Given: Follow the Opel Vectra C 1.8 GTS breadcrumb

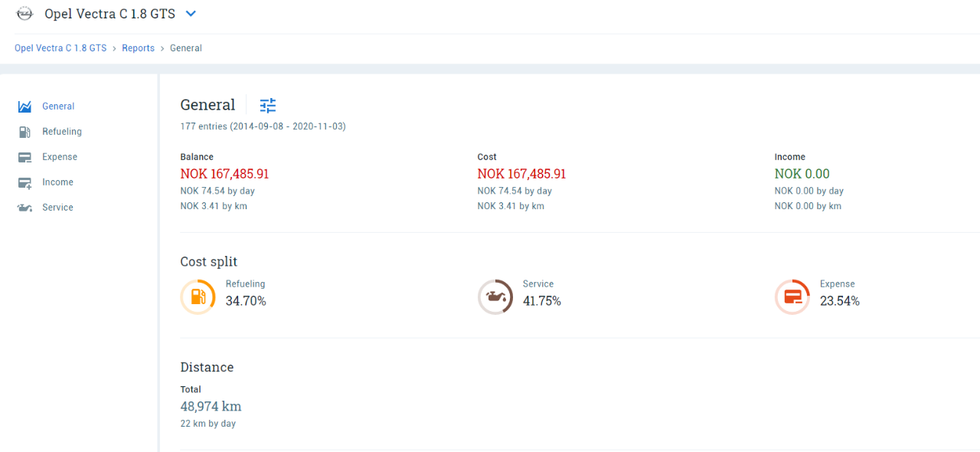Looking at the screenshot, I should (x=60, y=48).
